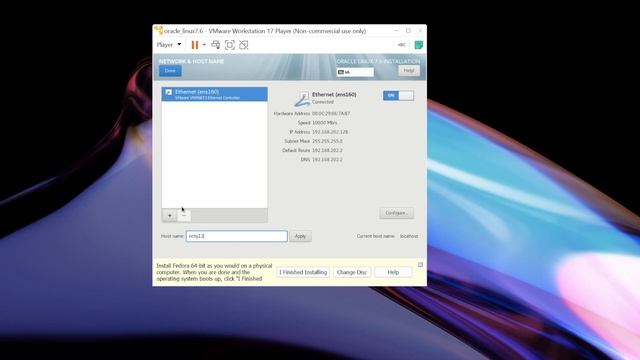Click the Unity mode icon
The width and height of the screenshot is (640, 360).
click(244, 45)
